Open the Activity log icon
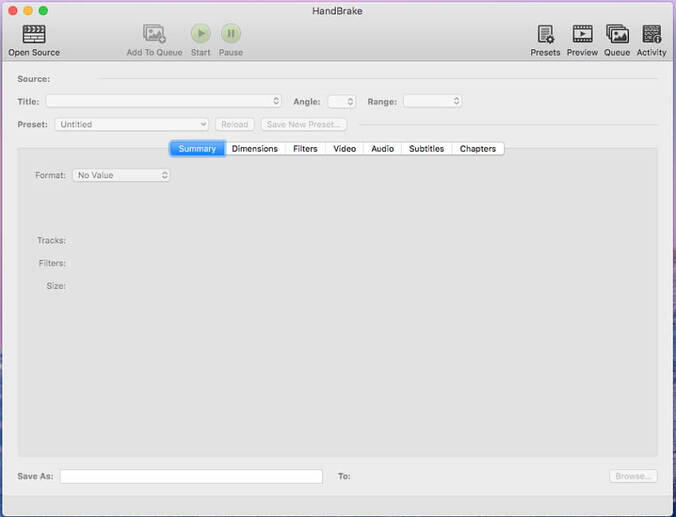 [651, 34]
